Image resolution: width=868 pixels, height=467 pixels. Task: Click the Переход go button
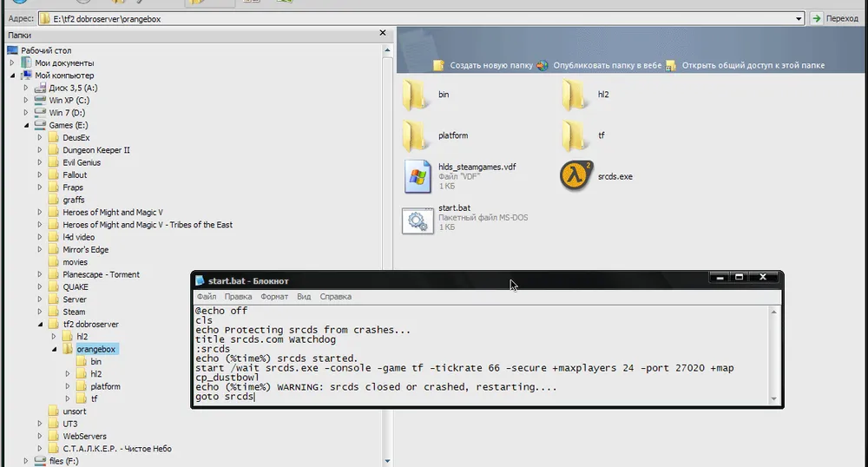(x=834, y=18)
